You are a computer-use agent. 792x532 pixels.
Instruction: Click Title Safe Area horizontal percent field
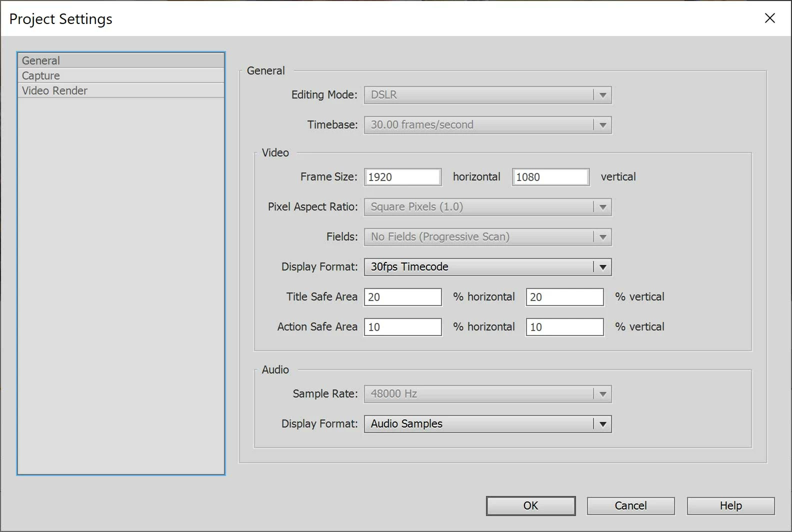pos(402,297)
